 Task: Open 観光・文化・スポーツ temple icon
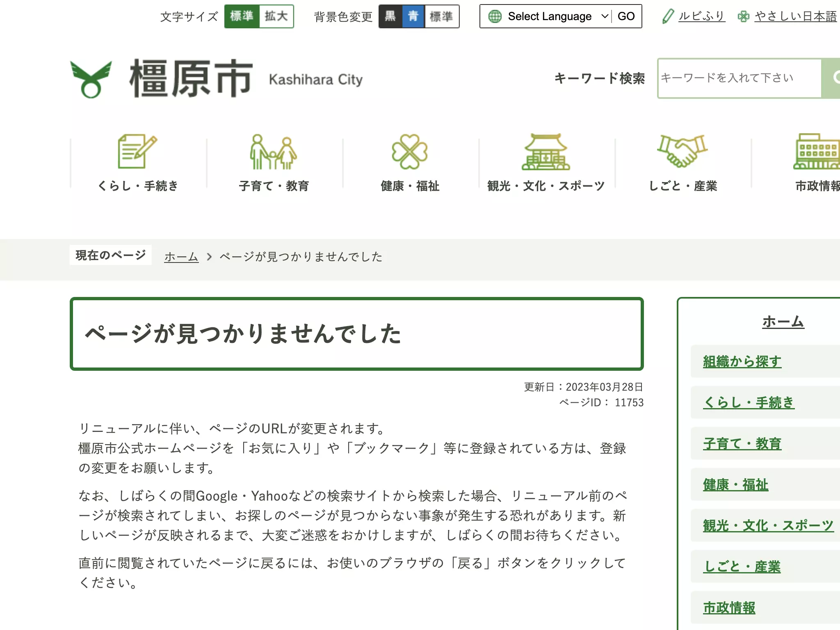point(546,152)
